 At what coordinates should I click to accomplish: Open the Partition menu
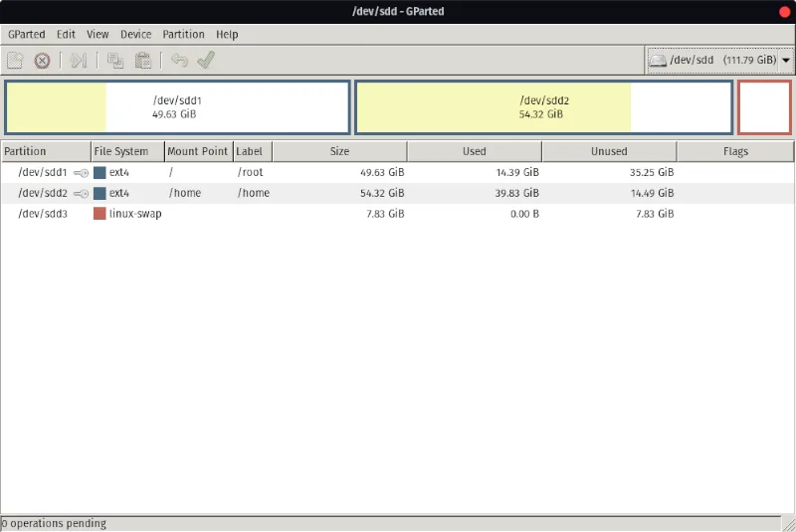183,34
